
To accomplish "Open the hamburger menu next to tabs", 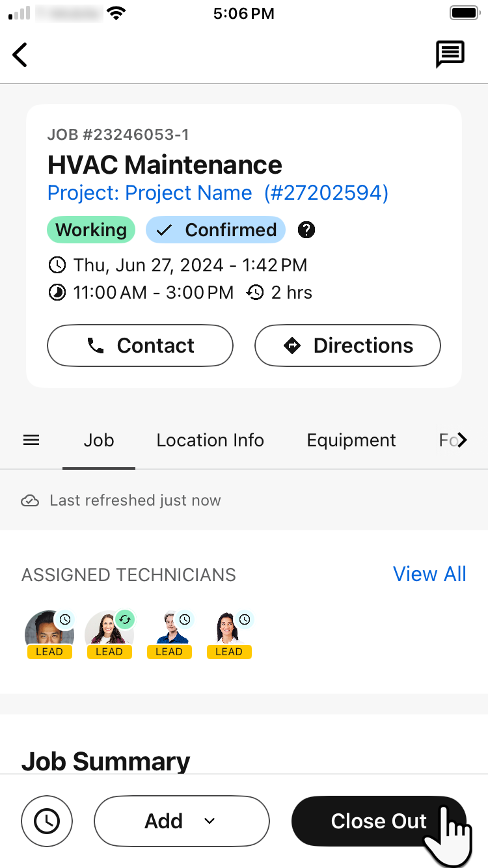I will [x=31, y=440].
